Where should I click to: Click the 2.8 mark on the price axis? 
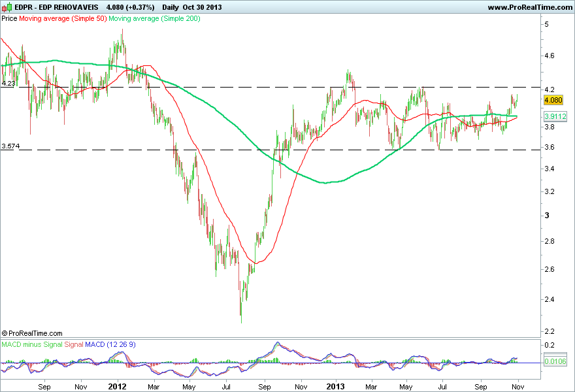click(x=550, y=241)
